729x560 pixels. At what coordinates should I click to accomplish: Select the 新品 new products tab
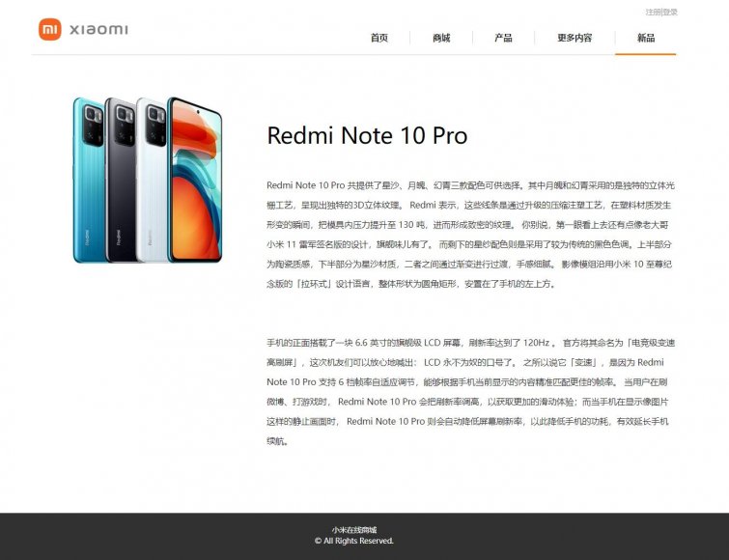(646, 38)
